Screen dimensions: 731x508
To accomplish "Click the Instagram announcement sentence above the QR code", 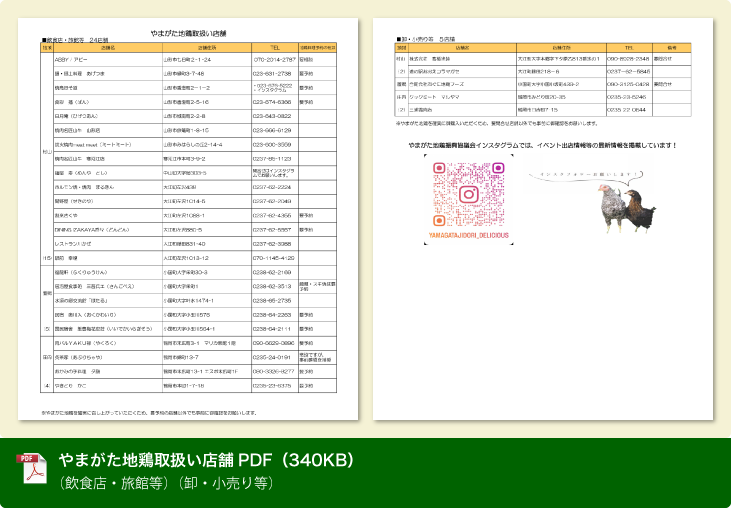I will click(x=542, y=145).
